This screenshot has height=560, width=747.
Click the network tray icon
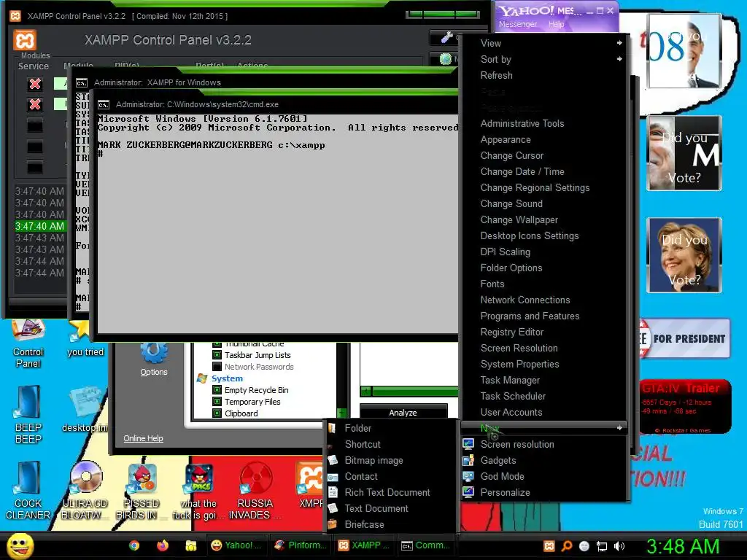tap(602, 546)
